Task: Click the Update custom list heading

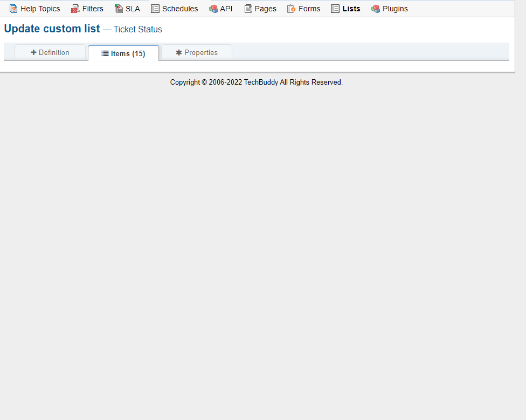Action: 51,29
